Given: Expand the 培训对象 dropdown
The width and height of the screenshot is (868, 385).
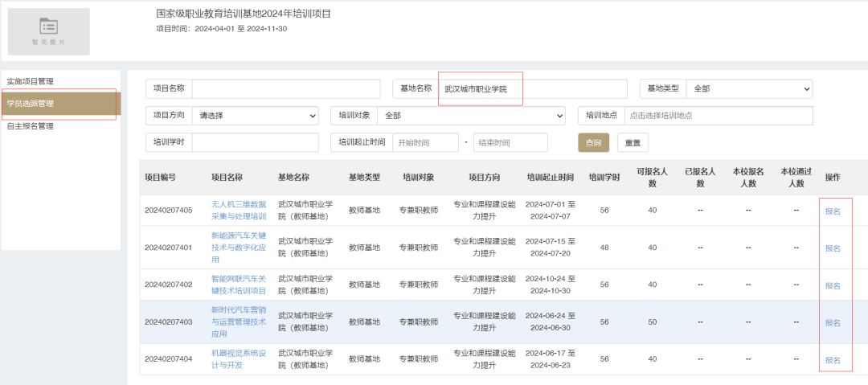Looking at the screenshot, I should click(x=470, y=116).
